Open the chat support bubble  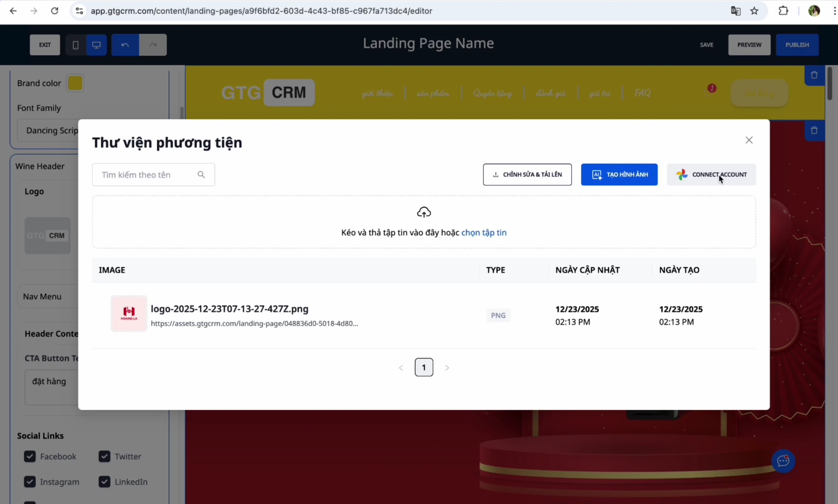783,461
